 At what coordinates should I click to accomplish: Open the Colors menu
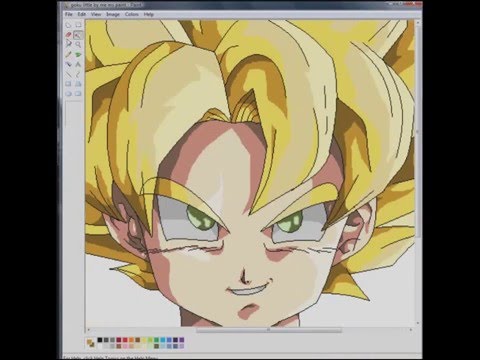(x=132, y=14)
